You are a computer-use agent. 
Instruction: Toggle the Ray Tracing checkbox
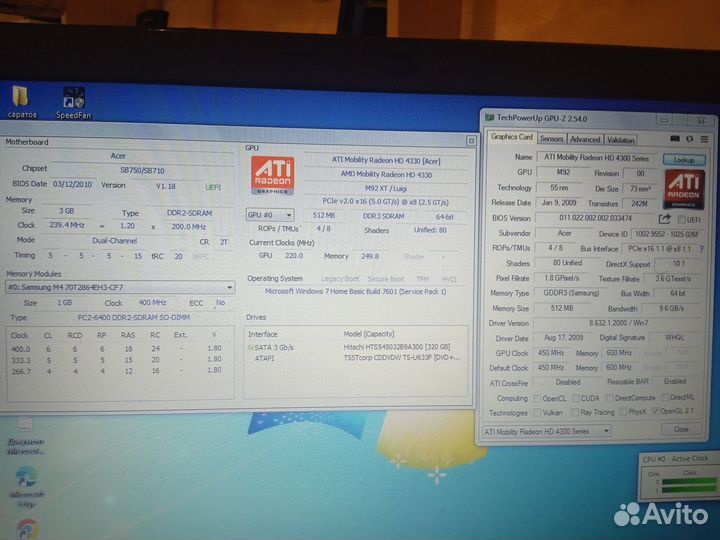(574, 412)
